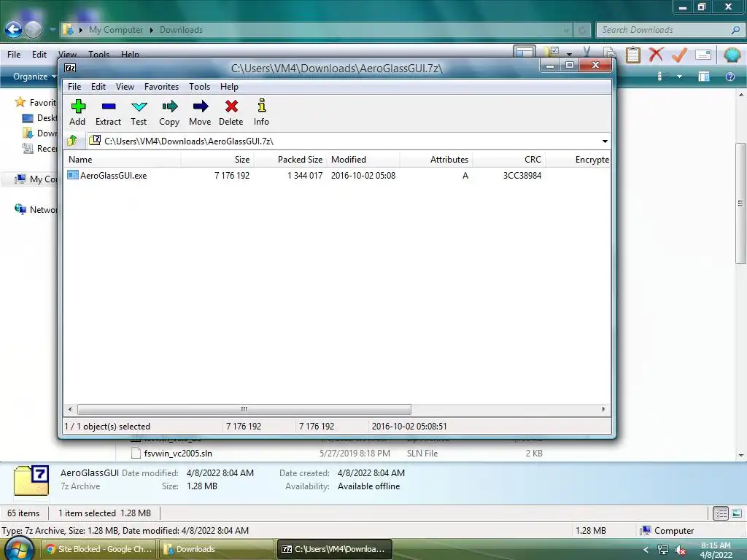Click the Explorer Back arrow button
The image size is (747, 560).
click(13, 29)
